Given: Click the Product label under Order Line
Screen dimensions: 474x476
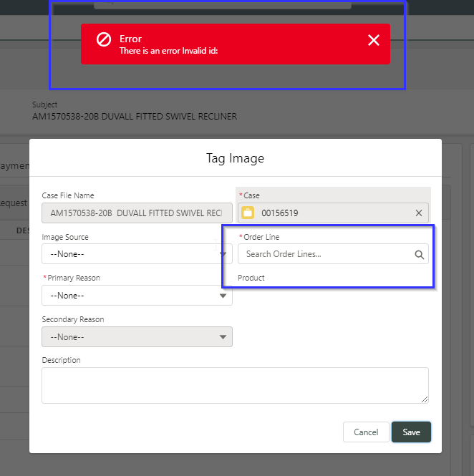Looking at the screenshot, I should [x=251, y=278].
